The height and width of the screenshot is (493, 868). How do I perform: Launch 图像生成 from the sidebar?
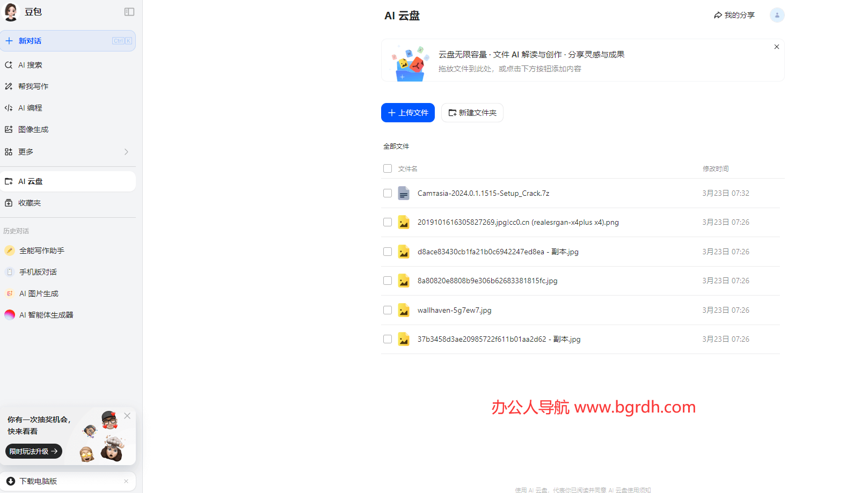[33, 129]
